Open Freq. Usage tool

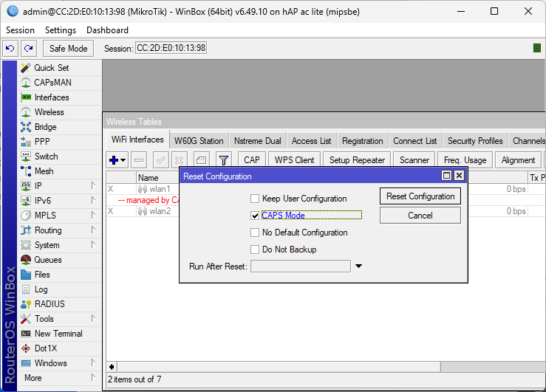[x=465, y=160]
